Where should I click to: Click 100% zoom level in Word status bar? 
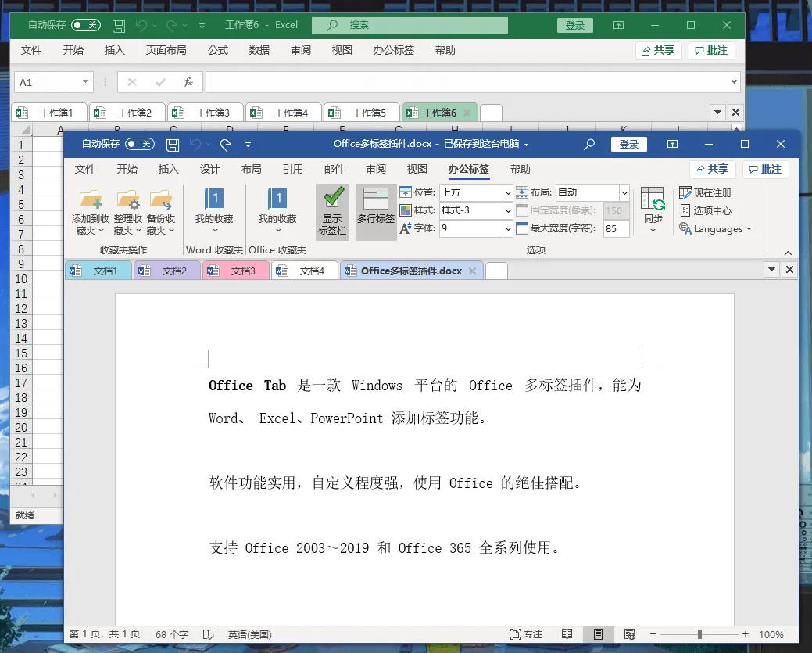coord(771,634)
